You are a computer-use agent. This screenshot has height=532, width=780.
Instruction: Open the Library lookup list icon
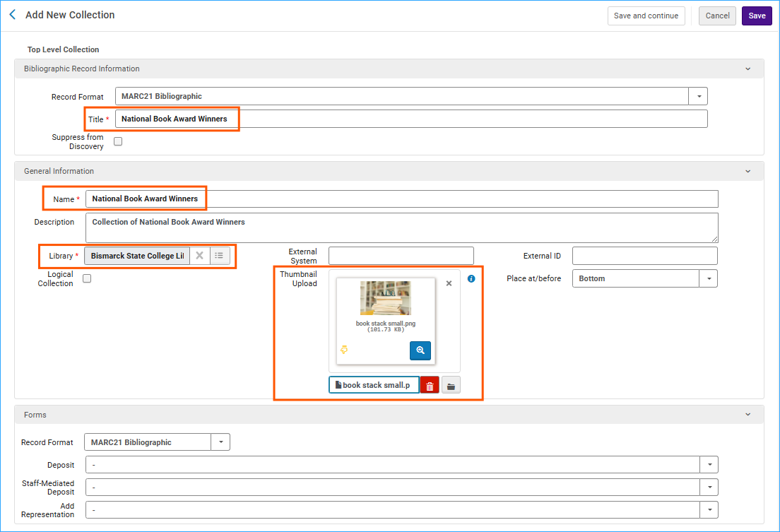point(220,255)
